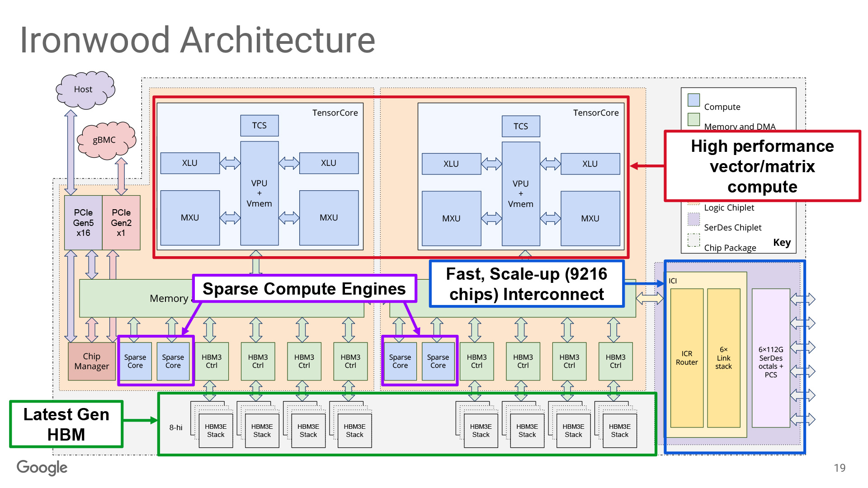This screenshot has height=488, width=868.
Task: Click the Compute blue key swatch
Action: pos(693,100)
